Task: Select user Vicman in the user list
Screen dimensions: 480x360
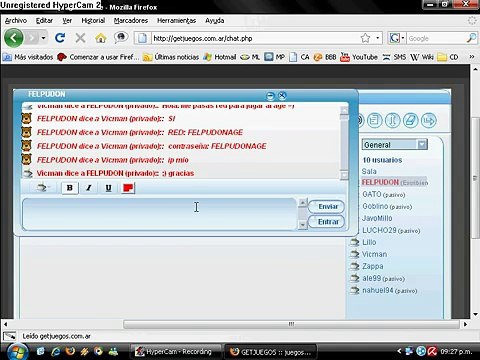Action: 368,254
